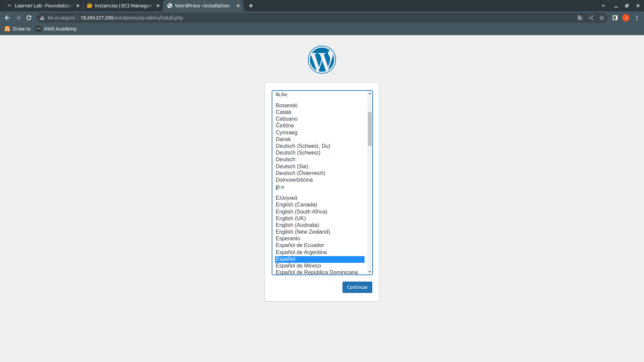Select Ελληνικά language
This screenshot has width=644, height=362.
[320, 198]
